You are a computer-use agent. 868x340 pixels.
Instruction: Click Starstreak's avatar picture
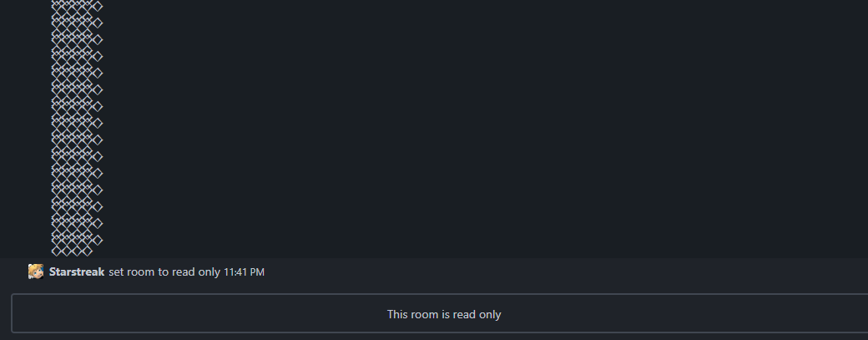36,271
